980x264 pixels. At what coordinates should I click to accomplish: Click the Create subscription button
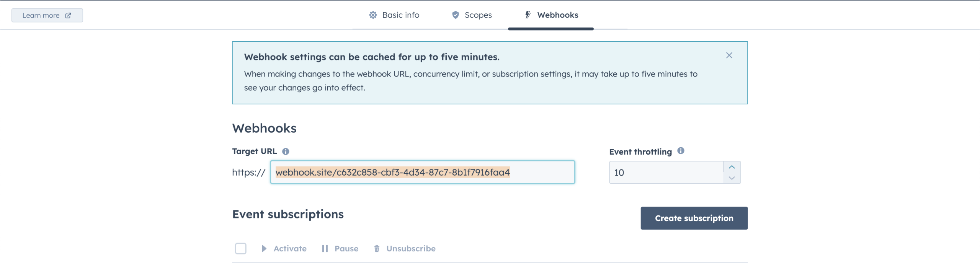pyautogui.click(x=694, y=218)
